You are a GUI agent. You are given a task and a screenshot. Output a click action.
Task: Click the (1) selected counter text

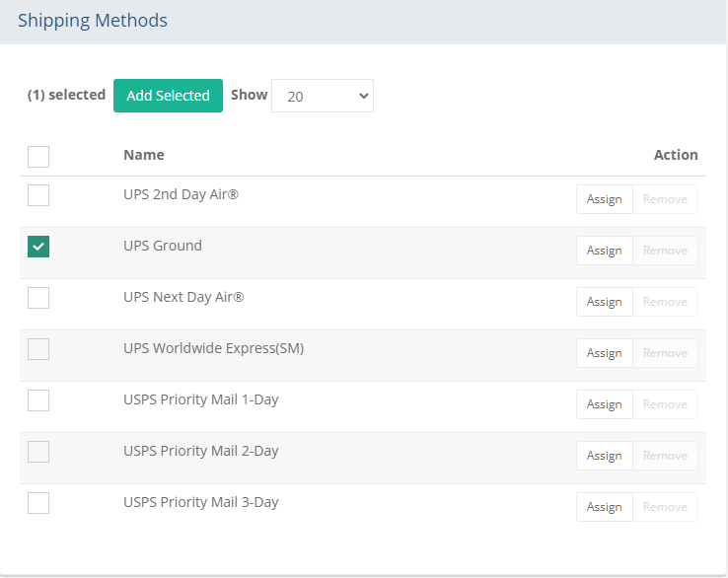tap(66, 95)
